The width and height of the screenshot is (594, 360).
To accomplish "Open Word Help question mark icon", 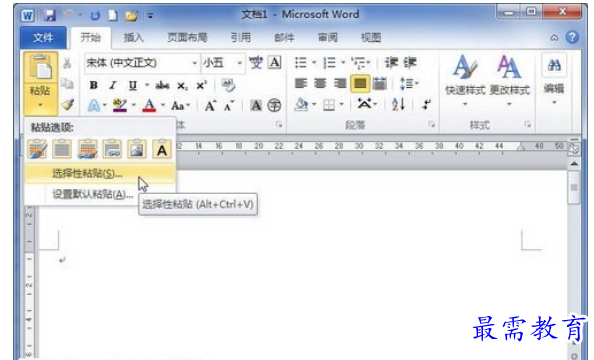I will click(x=572, y=37).
